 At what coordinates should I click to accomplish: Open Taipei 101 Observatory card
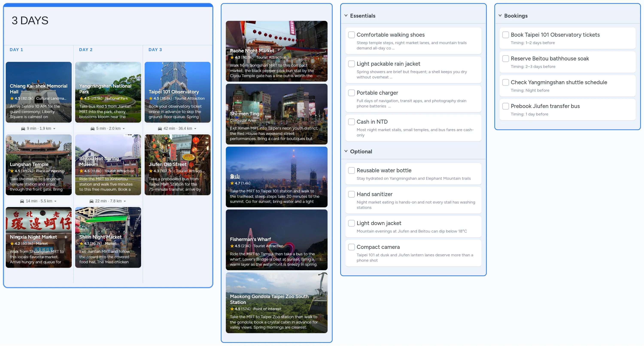click(x=178, y=92)
